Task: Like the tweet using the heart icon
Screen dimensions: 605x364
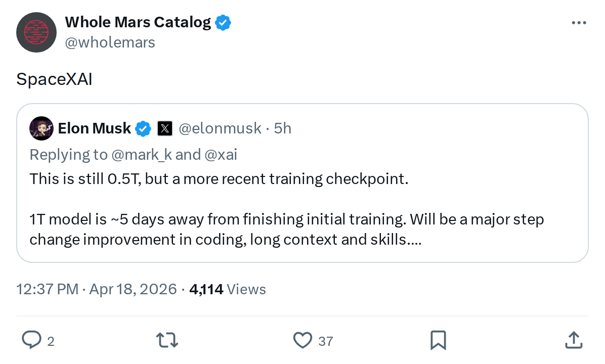Action: click(x=302, y=341)
